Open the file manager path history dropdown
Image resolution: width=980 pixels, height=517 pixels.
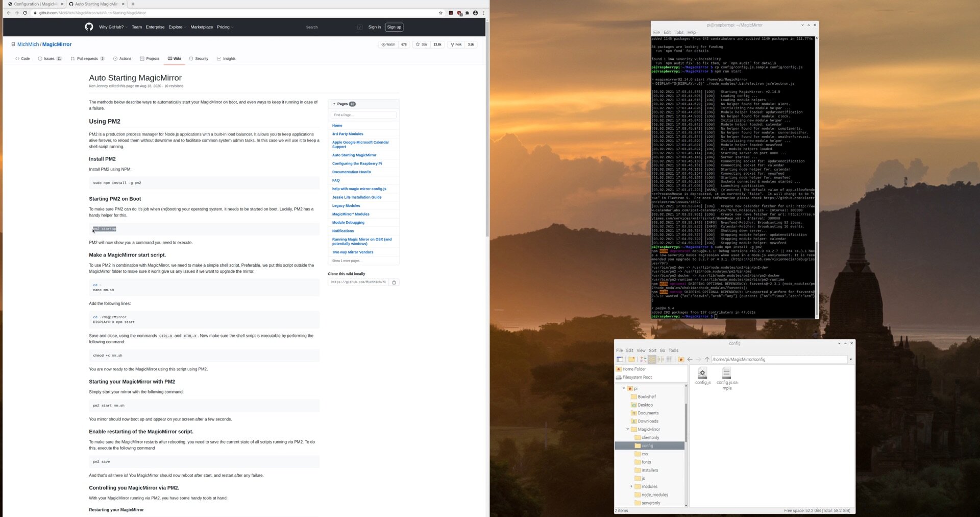[850, 360]
